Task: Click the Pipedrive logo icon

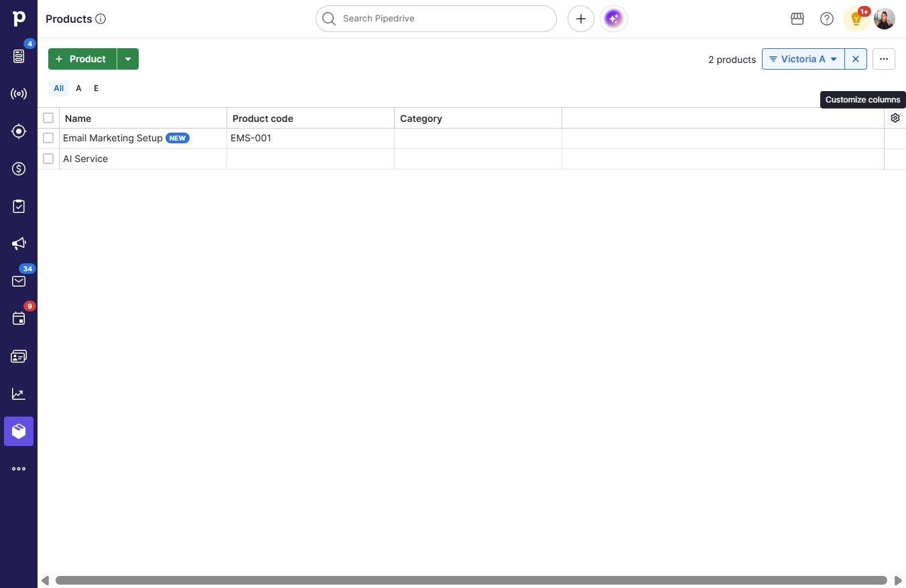Action: tap(19, 19)
